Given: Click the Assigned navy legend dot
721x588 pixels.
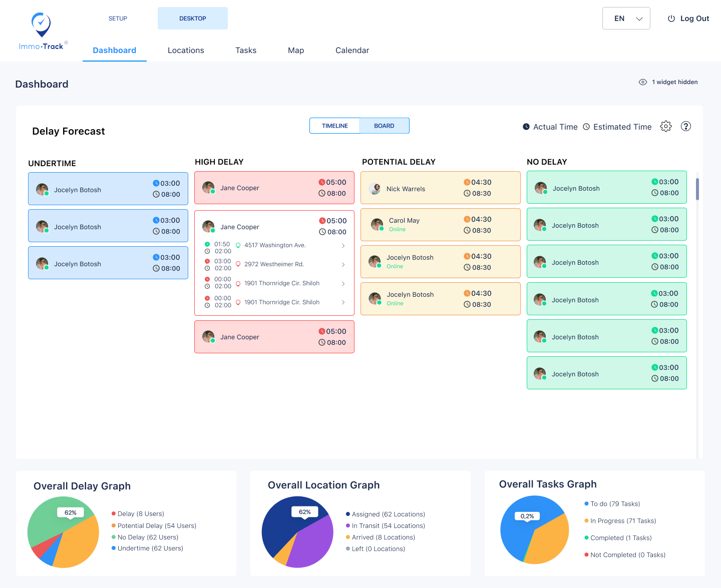Looking at the screenshot, I should (348, 514).
